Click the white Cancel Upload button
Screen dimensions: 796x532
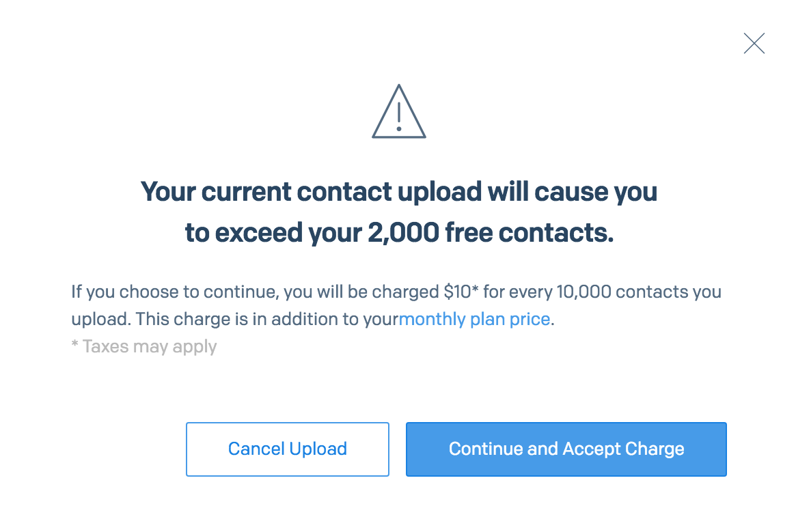click(288, 449)
